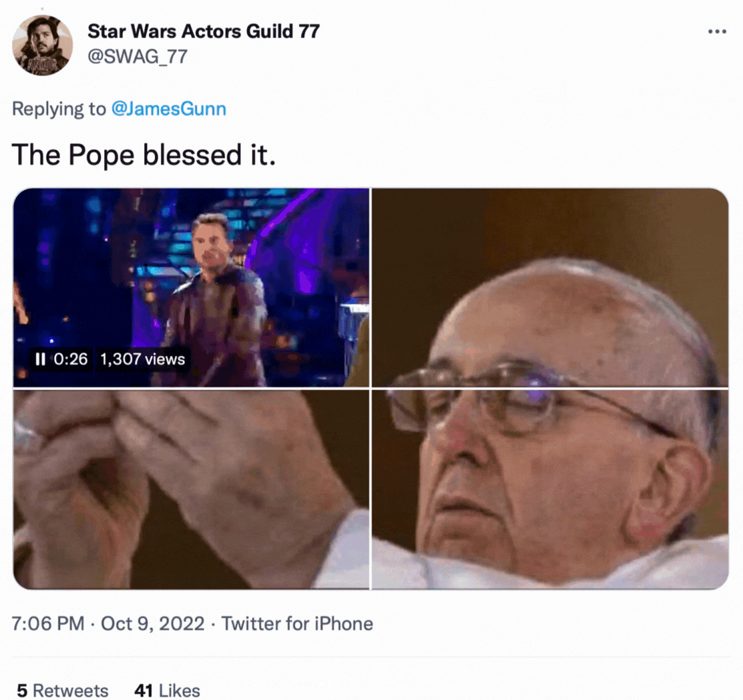This screenshot has width=743, height=700.
Task: Open the tweet's three-dot more options menu
Action: [x=716, y=32]
